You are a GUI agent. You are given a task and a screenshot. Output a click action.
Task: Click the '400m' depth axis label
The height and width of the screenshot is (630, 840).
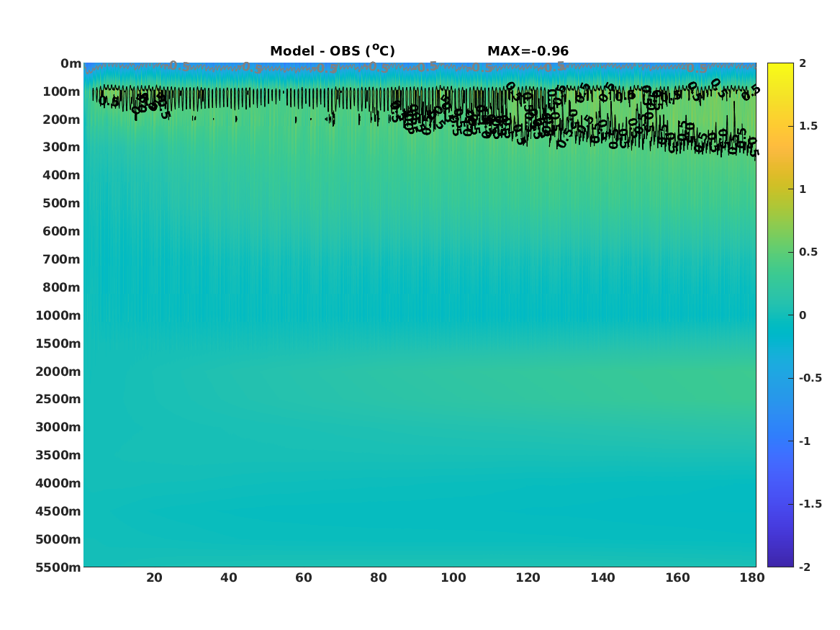(x=62, y=175)
